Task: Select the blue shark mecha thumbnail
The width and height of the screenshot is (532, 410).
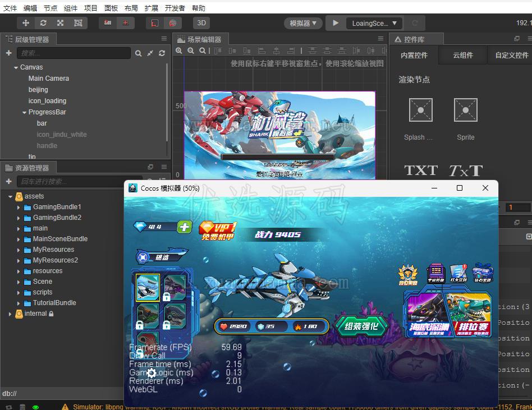Action: pyautogui.click(x=148, y=288)
